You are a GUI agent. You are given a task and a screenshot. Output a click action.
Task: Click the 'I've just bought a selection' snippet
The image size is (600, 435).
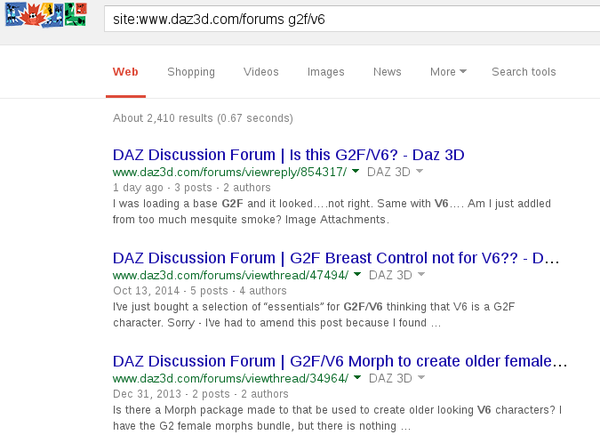[x=314, y=315]
